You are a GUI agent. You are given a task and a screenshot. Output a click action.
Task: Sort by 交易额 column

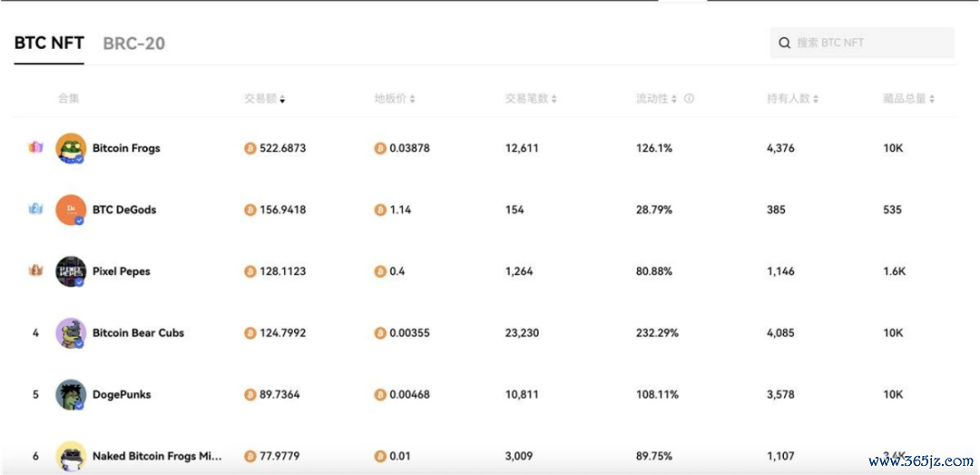[264, 99]
